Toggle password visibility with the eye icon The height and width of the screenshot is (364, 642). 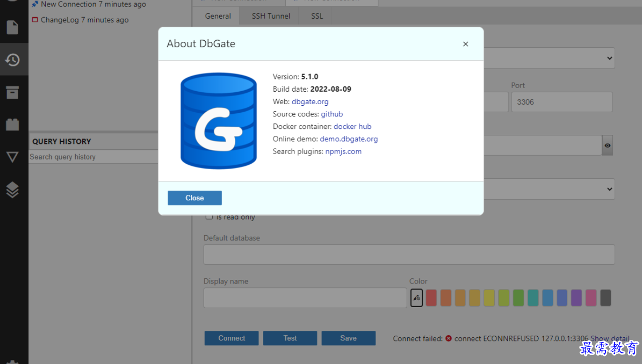tap(608, 145)
